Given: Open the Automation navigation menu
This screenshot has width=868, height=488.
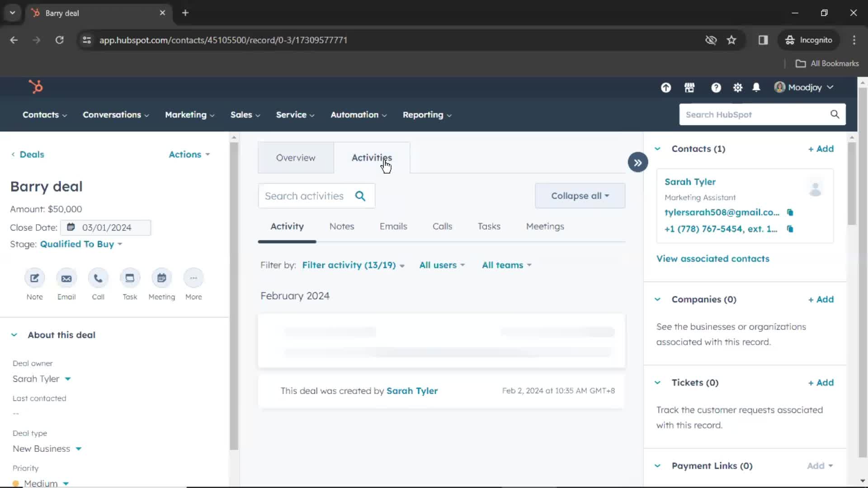Looking at the screenshot, I should click(x=359, y=115).
